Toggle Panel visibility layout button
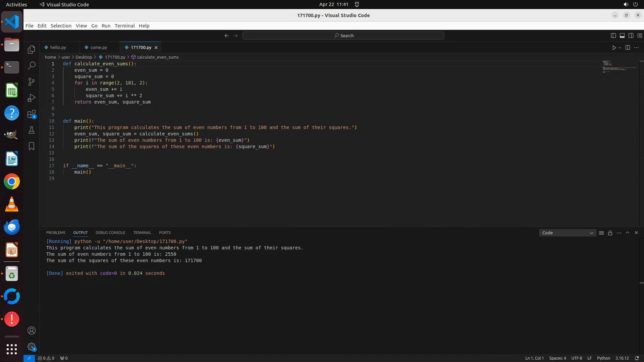This screenshot has height=362, width=644. coord(622,36)
